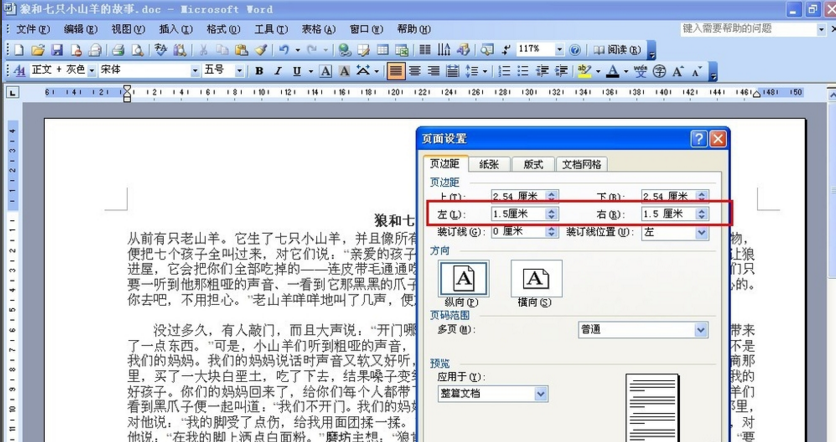Undo the last action
836x442 pixels.
[x=284, y=50]
